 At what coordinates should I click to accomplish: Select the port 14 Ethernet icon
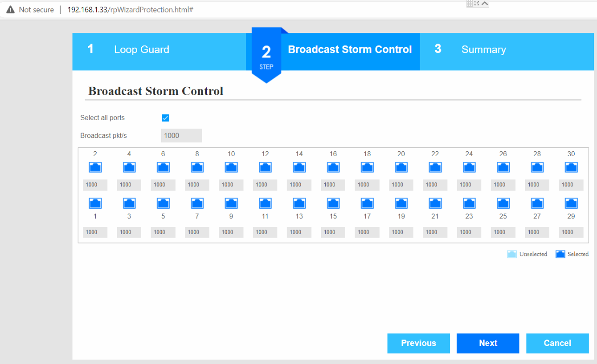point(299,167)
